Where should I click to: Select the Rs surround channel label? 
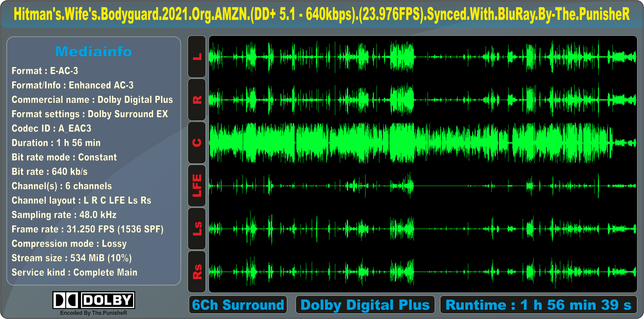pos(197,272)
